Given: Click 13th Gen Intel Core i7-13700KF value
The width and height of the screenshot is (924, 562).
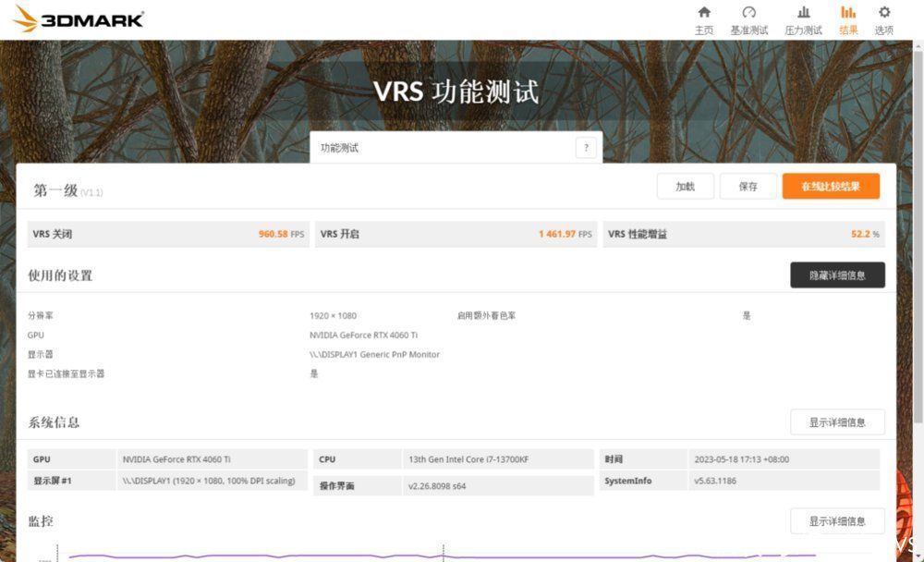Looking at the screenshot, I should click(468, 459).
